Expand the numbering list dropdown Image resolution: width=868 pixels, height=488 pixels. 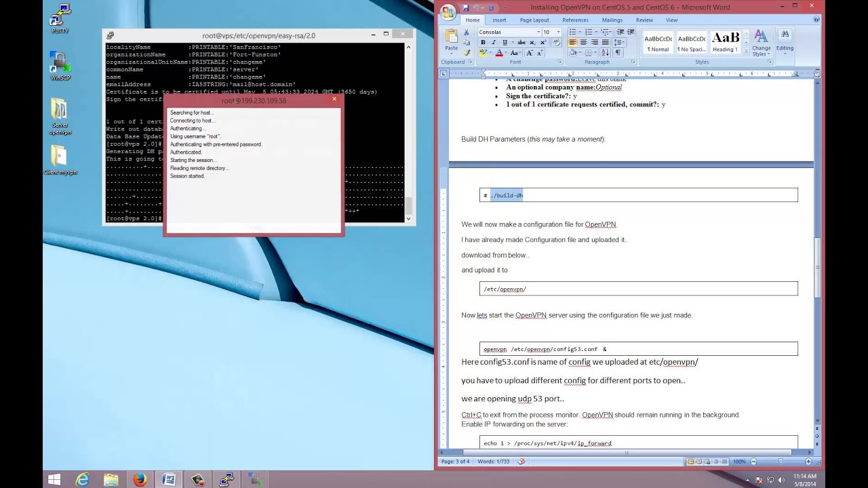point(596,32)
